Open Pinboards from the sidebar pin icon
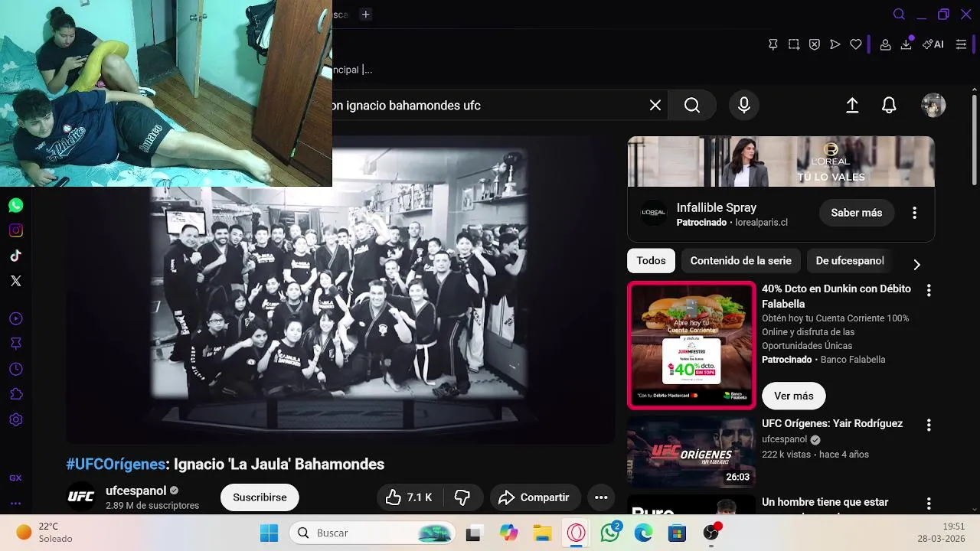 pyautogui.click(x=16, y=344)
